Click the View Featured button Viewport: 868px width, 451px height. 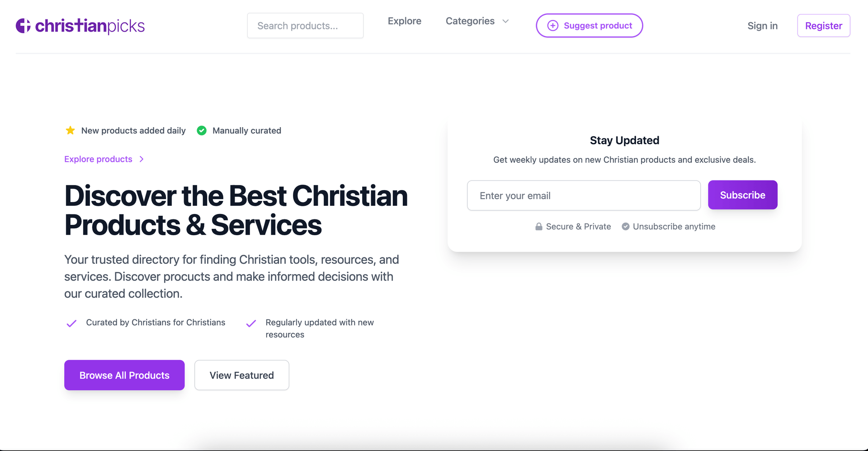[x=241, y=375]
